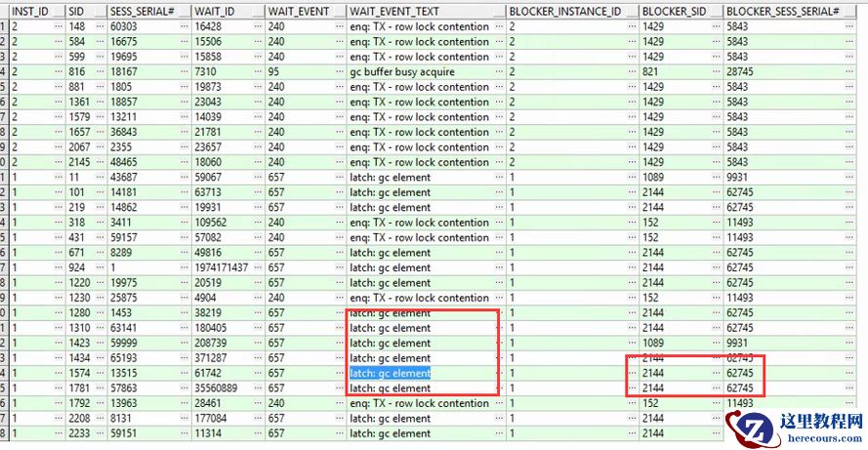Sort by the INST_ID column header
Viewport: 868px width, 450px height.
(37, 11)
